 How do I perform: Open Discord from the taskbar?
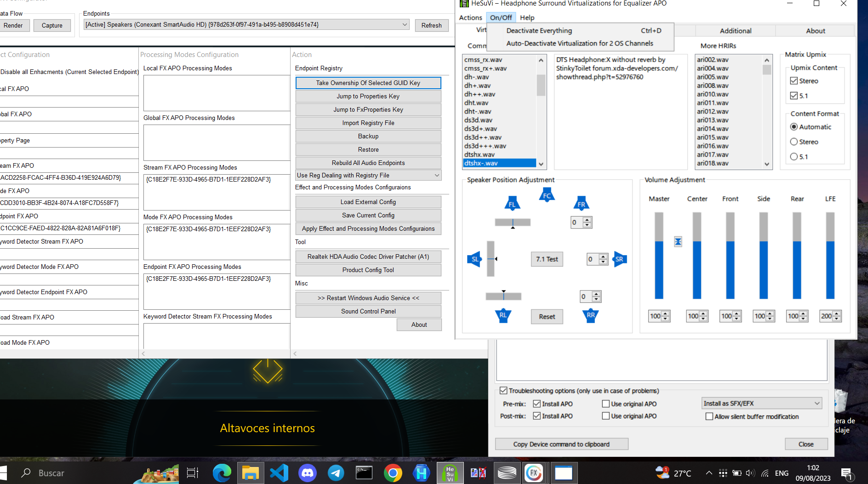click(308, 473)
